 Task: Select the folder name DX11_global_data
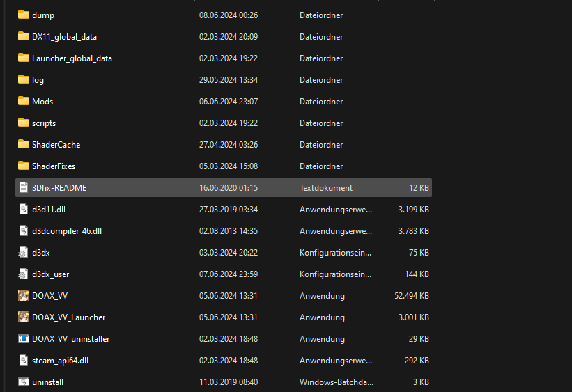coord(64,37)
